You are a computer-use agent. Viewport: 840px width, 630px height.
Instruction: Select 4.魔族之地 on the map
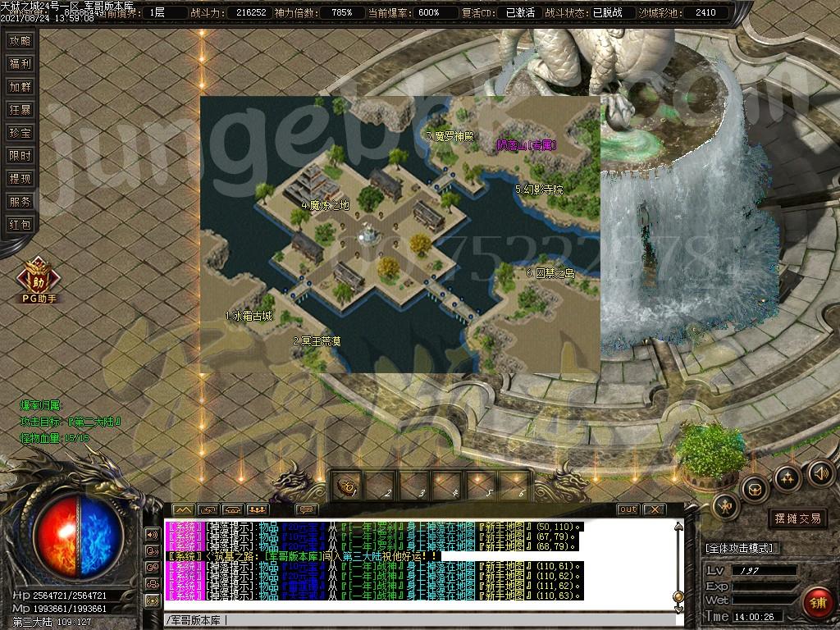[324, 205]
